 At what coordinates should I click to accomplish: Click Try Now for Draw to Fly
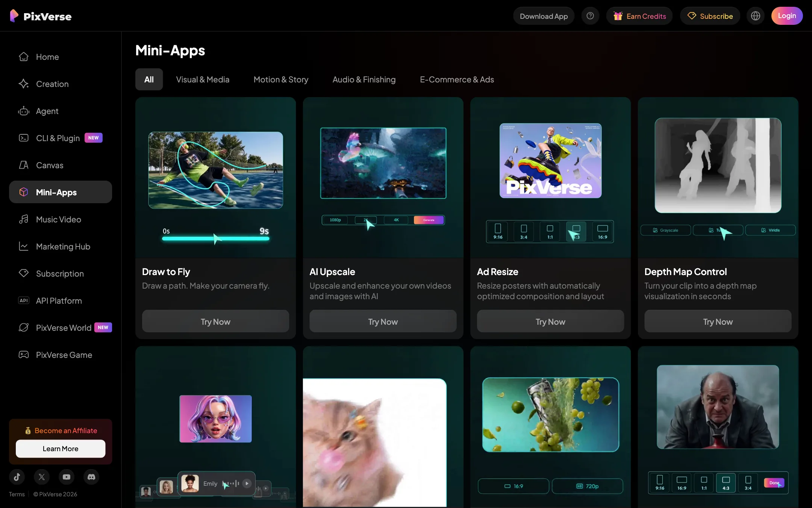[215, 322]
